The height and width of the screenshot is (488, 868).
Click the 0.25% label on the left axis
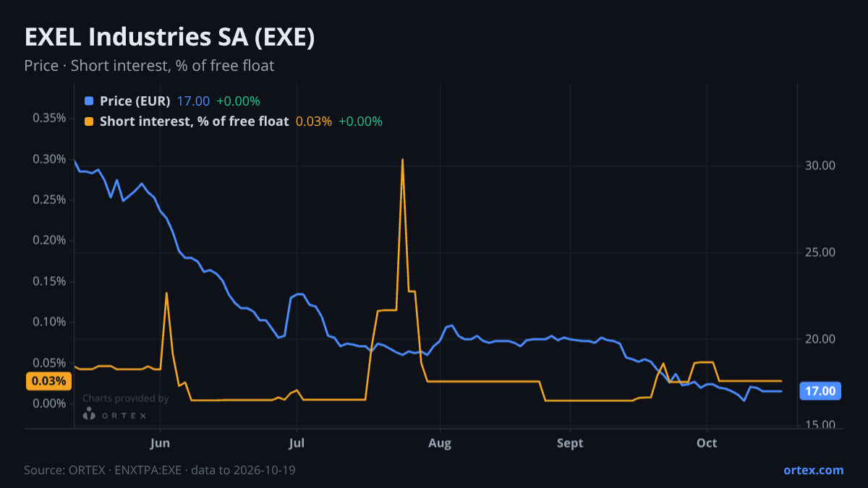49,200
